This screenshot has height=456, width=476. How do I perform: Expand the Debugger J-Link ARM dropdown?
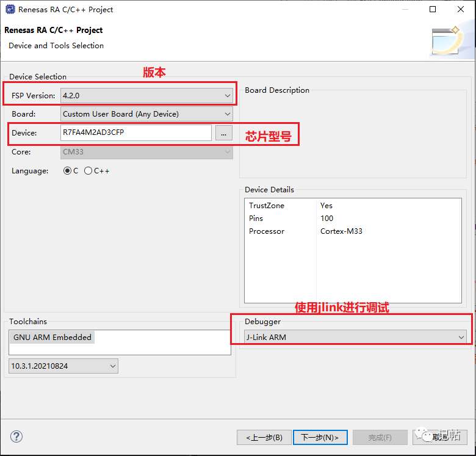click(x=355, y=337)
